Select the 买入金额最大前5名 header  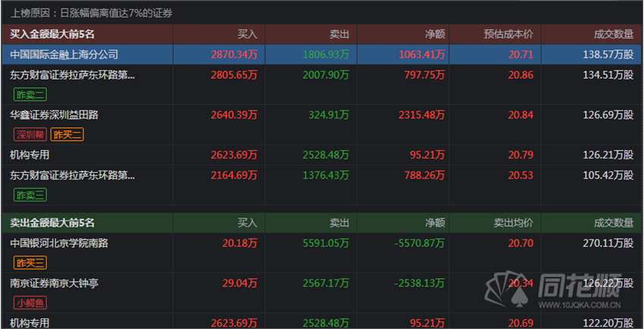(x=52, y=34)
